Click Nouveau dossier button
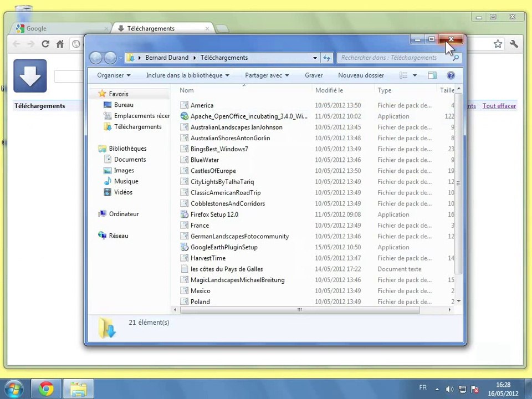The height and width of the screenshot is (399, 532). click(361, 75)
